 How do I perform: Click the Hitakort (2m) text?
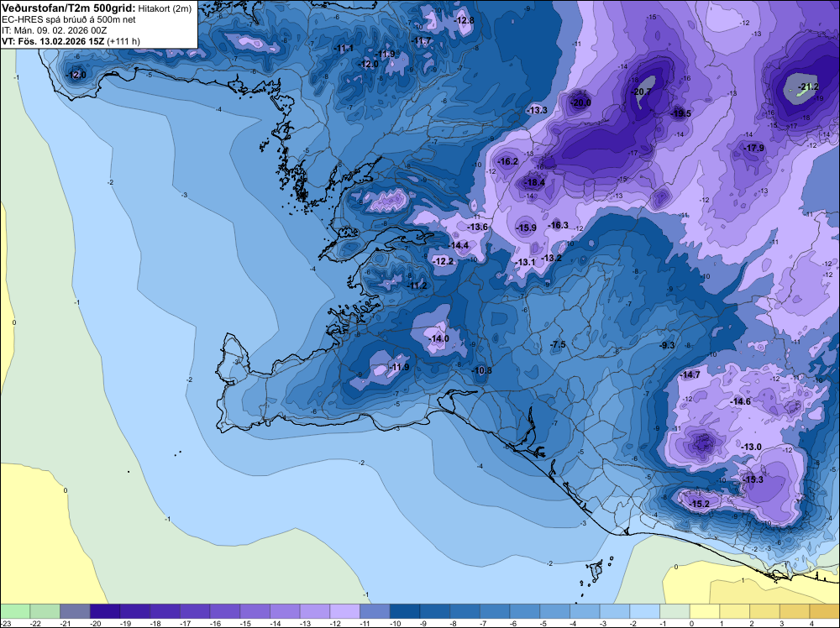[x=165, y=8]
